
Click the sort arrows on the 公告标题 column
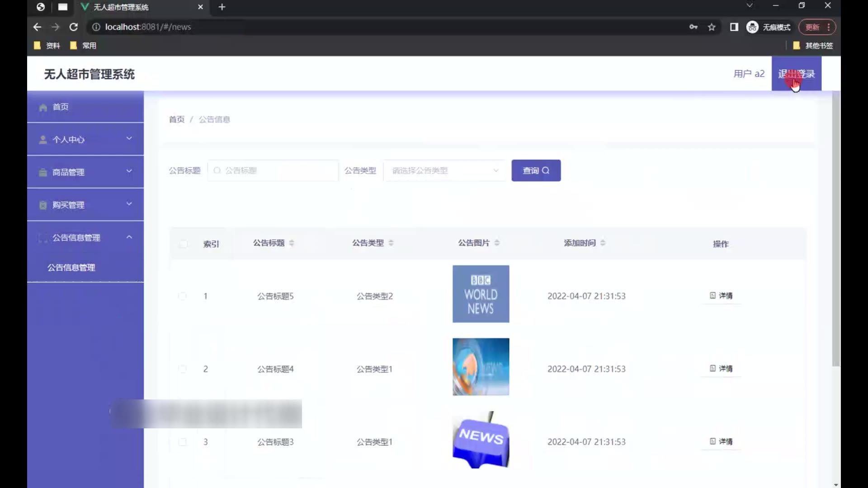(292, 243)
